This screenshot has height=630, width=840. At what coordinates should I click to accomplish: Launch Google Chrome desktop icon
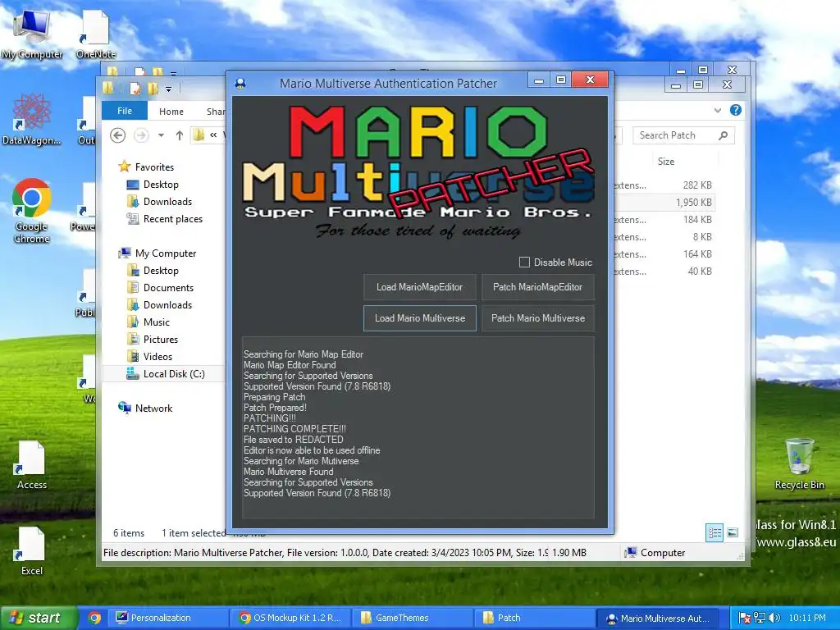32,211
